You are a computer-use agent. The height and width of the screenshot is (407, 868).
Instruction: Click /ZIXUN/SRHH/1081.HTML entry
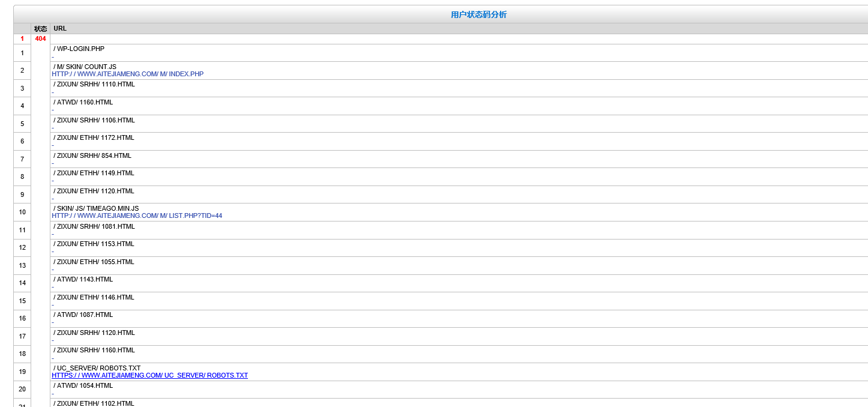(94, 226)
